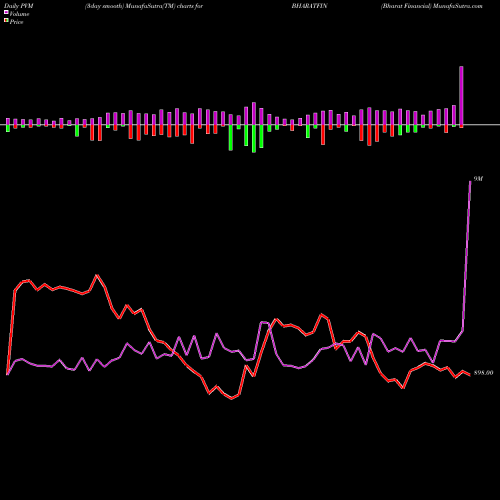
Task: Click the peak of the magenta volume line near 9M
Action: click(470, 181)
